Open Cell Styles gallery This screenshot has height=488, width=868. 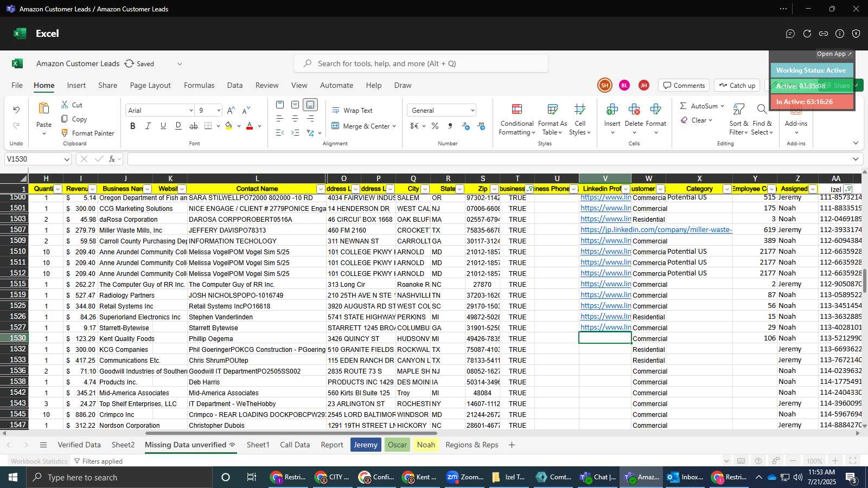tap(580, 119)
